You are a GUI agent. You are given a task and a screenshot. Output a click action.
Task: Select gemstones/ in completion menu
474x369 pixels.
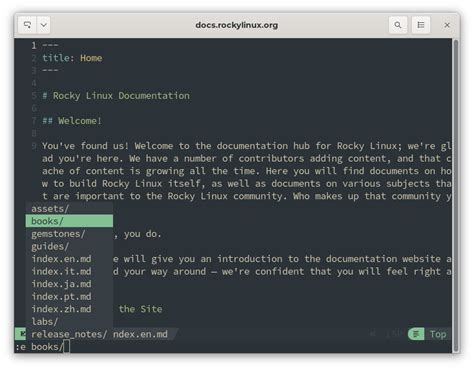[69, 234]
